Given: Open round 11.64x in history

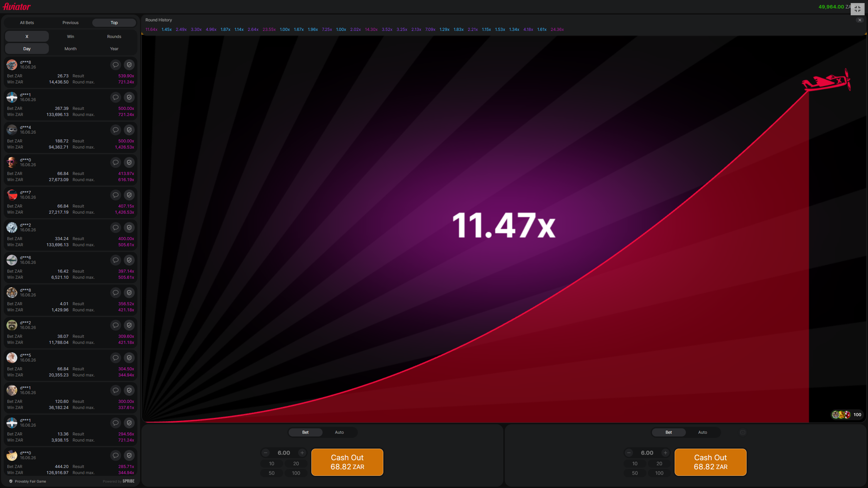Looking at the screenshot, I should point(151,30).
